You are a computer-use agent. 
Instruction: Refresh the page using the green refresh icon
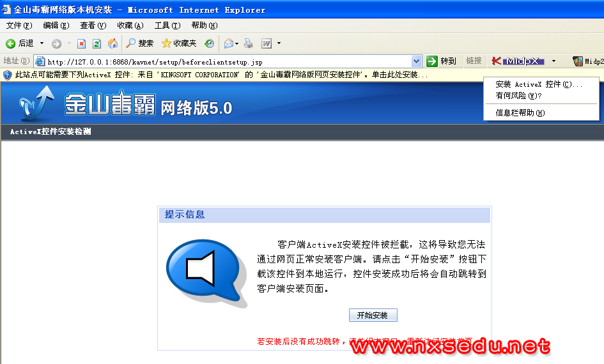coord(97,44)
